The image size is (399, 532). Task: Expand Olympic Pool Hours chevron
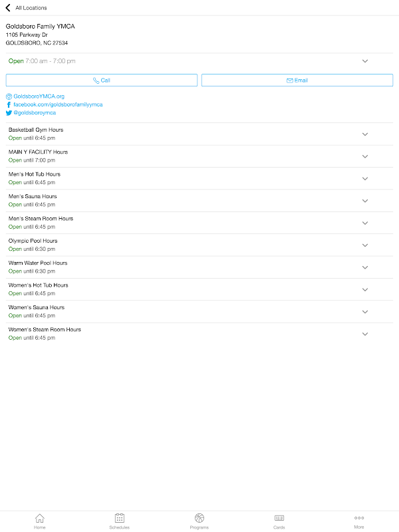(x=365, y=245)
